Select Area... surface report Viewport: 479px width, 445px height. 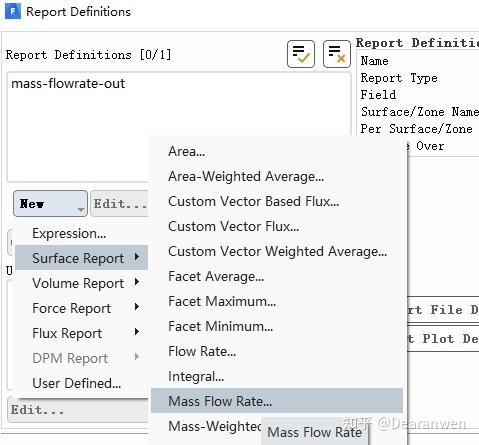(x=277, y=151)
